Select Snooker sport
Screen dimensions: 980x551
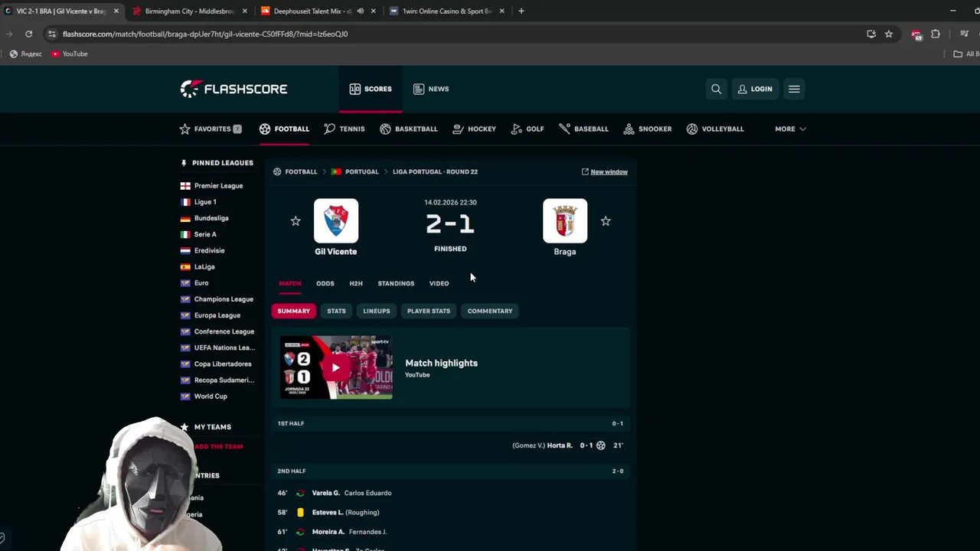(648, 129)
